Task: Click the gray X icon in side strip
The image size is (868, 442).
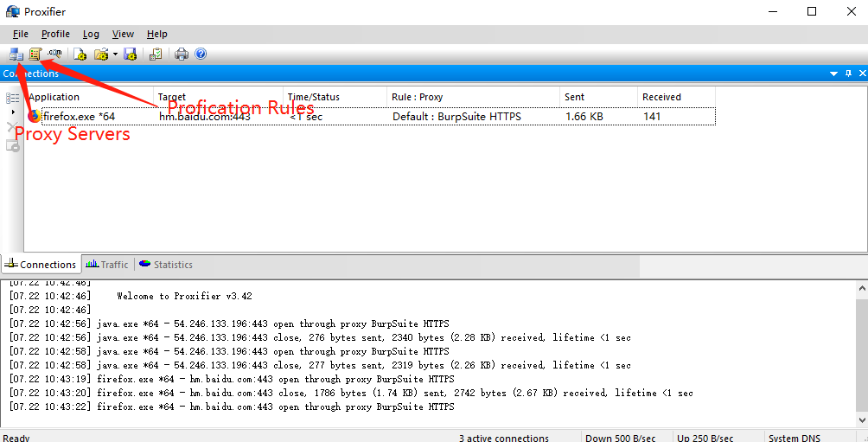Action: 11,127
